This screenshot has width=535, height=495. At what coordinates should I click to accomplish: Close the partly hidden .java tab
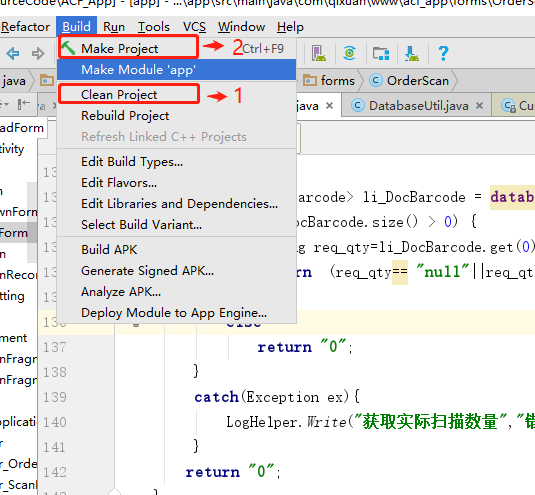point(329,106)
